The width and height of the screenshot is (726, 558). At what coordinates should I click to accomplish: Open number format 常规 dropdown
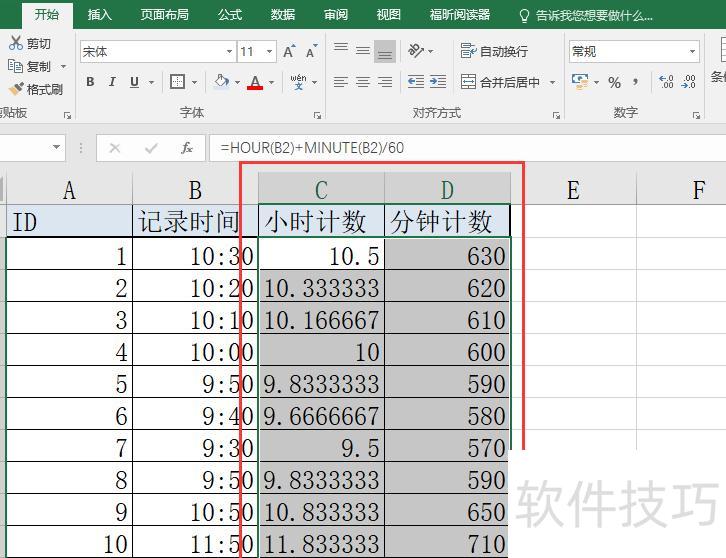pos(693,51)
